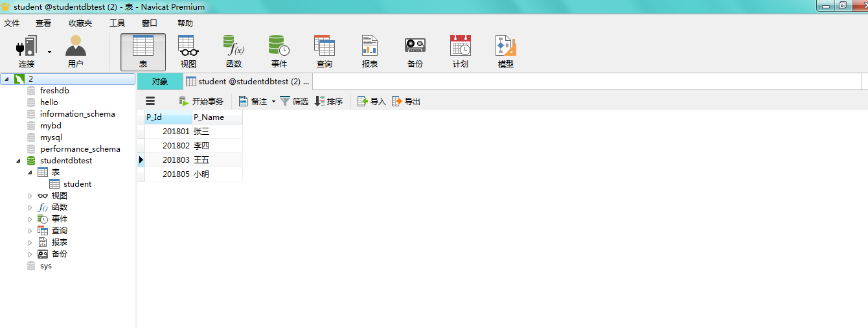The height and width of the screenshot is (328, 868).
Task: Click the P_Name column header
Action: [217, 117]
